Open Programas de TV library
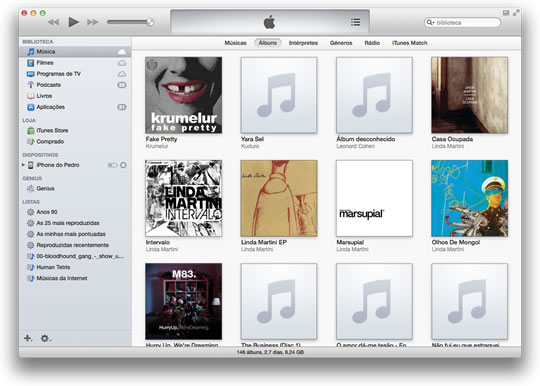 tap(75, 74)
